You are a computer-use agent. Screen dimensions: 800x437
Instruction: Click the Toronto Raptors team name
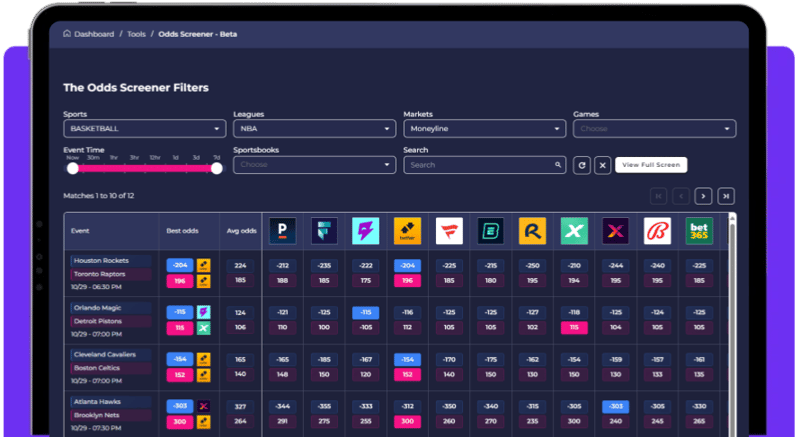[x=99, y=274]
